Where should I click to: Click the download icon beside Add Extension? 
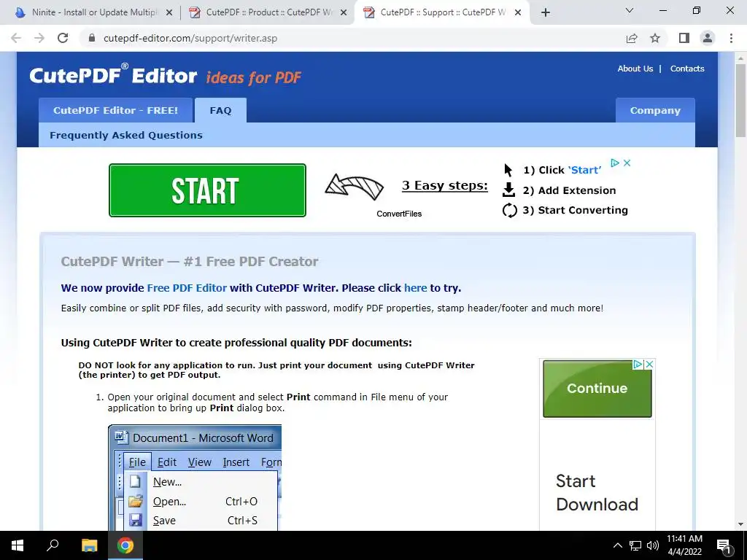pos(508,190)
